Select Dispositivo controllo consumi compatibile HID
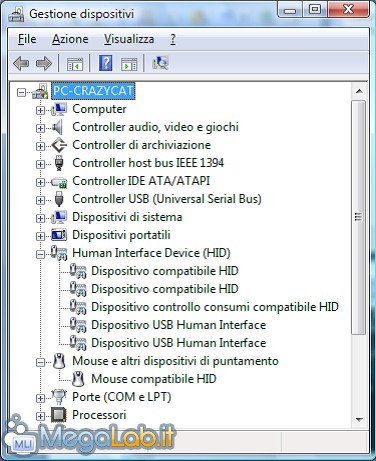This screenshot has height=461, width=376. point(215,307)
